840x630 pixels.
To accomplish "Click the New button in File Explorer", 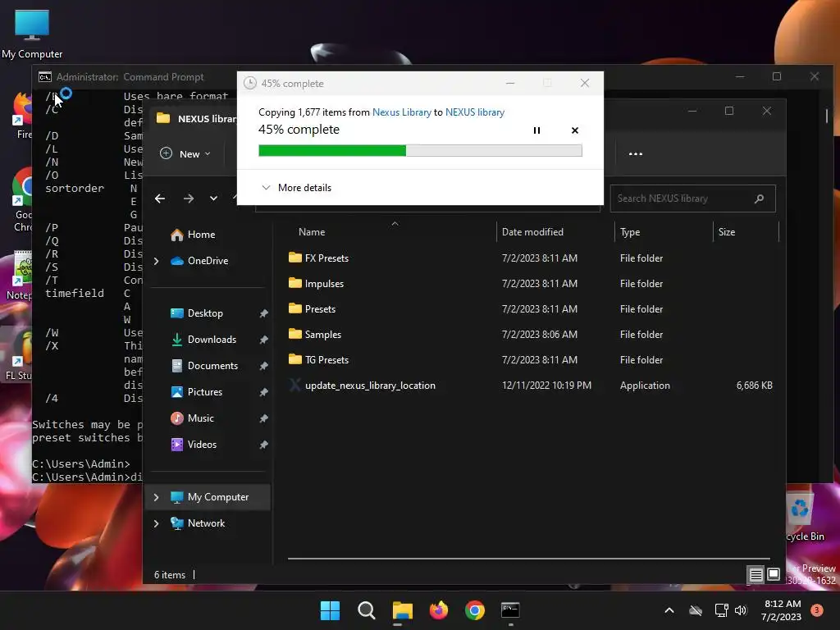I will coord(185,153).
